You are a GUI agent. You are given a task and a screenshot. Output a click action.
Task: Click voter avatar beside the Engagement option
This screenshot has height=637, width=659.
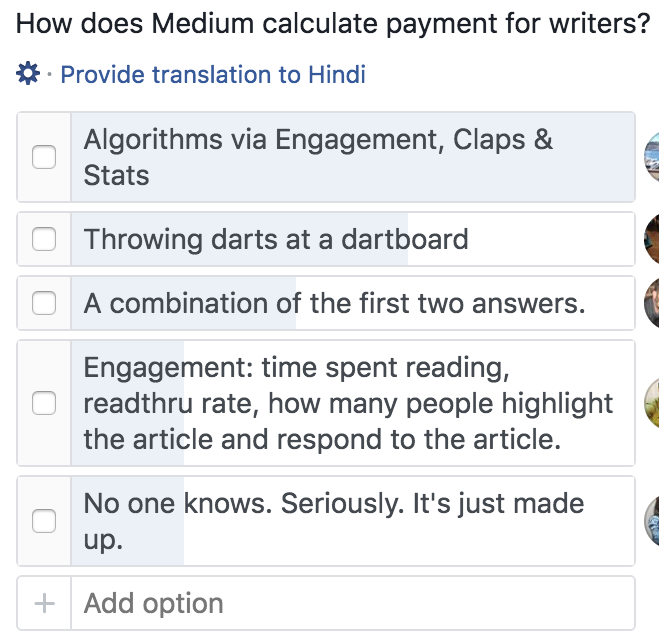[652, 403]
